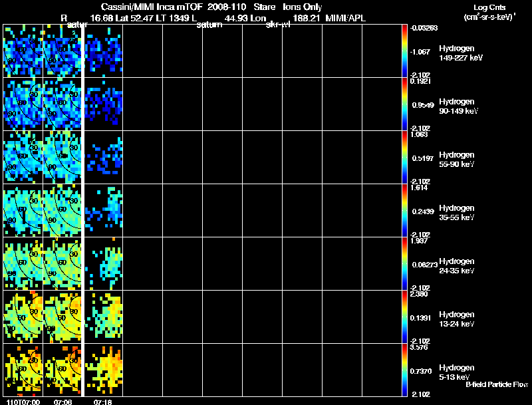The width and height of the screenshot is (532, 405).
Task: Click the 110T07:00 time label
Action: tap(23, 402)
